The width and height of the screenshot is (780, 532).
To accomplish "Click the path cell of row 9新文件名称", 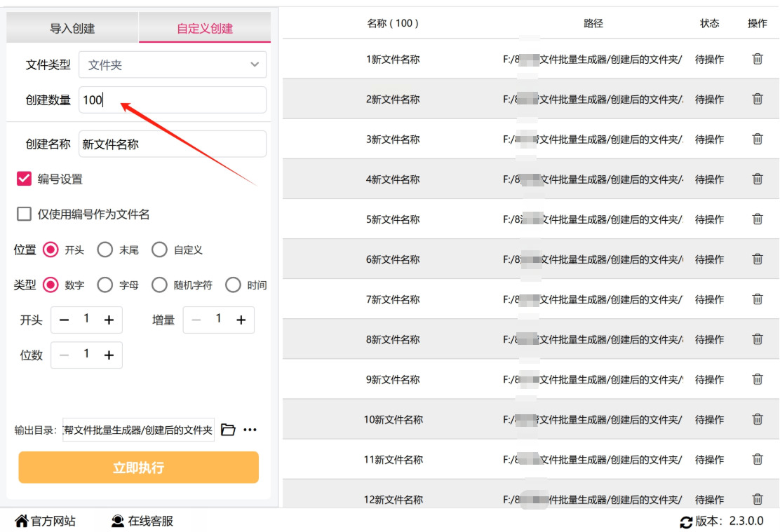I will 593,379.
